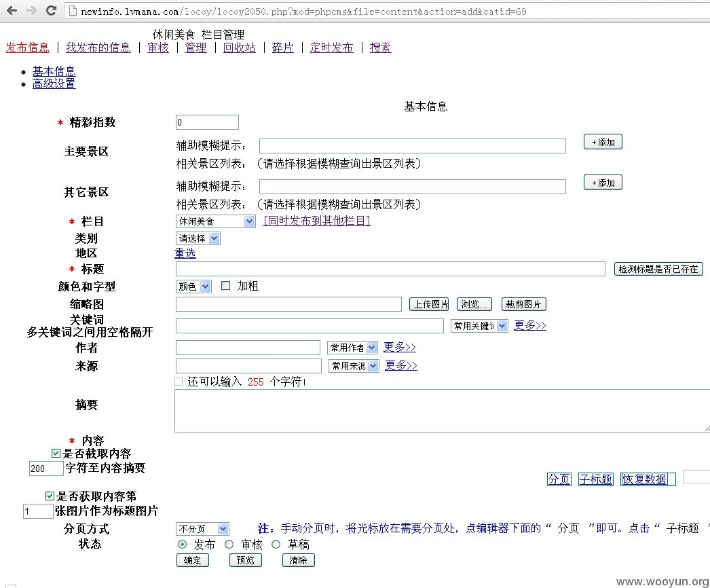
Task: Open 回收站 tab
Action: tap(240, 48)
